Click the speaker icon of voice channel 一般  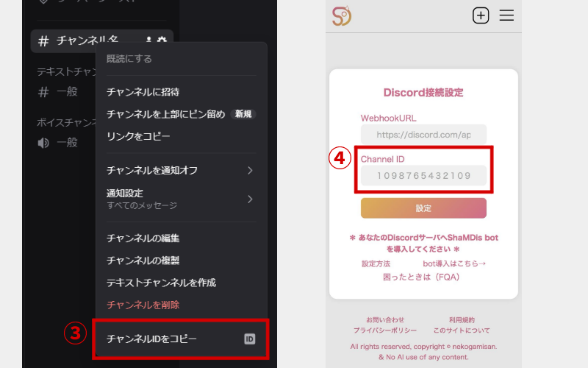tap(43, 143)
